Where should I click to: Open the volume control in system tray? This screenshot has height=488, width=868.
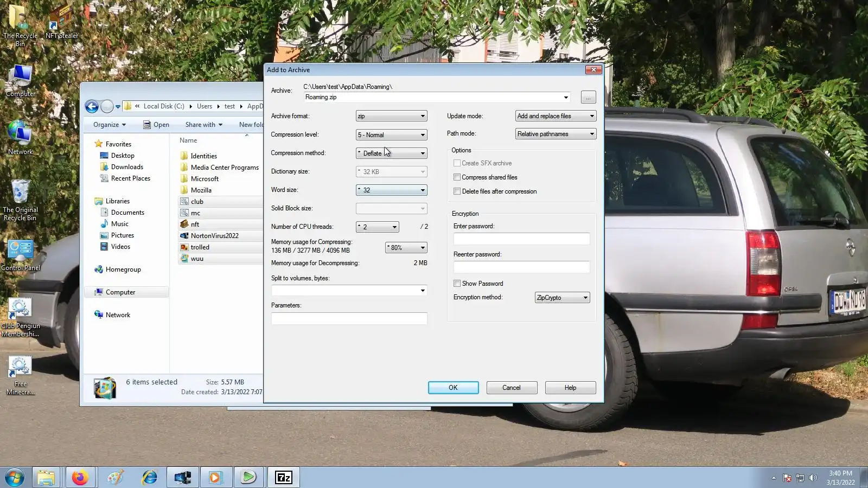[x=813, y=478]
